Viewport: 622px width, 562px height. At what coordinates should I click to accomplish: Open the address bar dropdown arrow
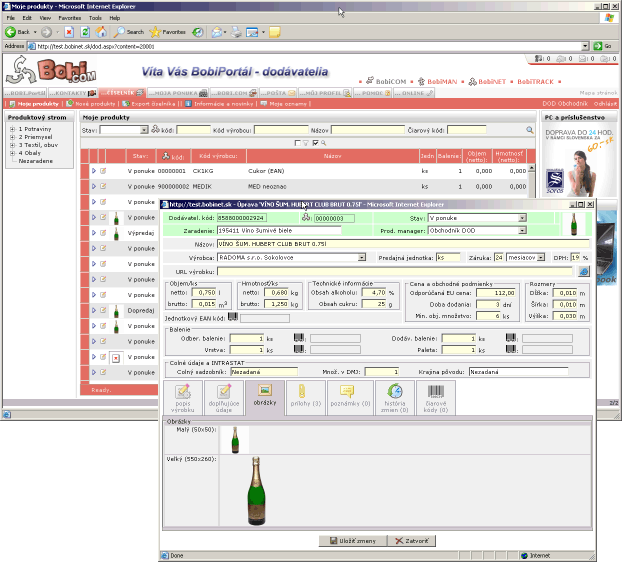point(585,46)
